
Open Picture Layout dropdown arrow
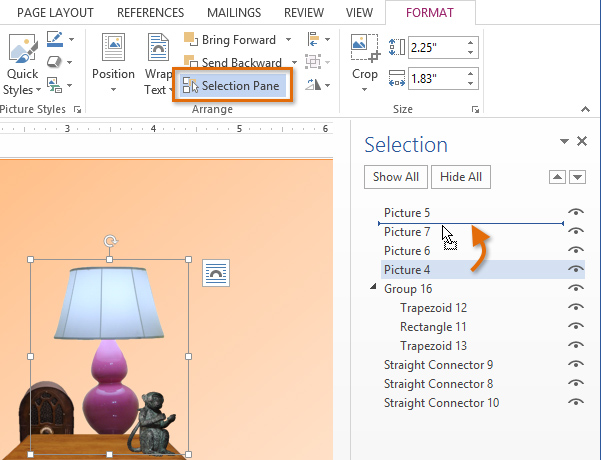click(69, 85)
